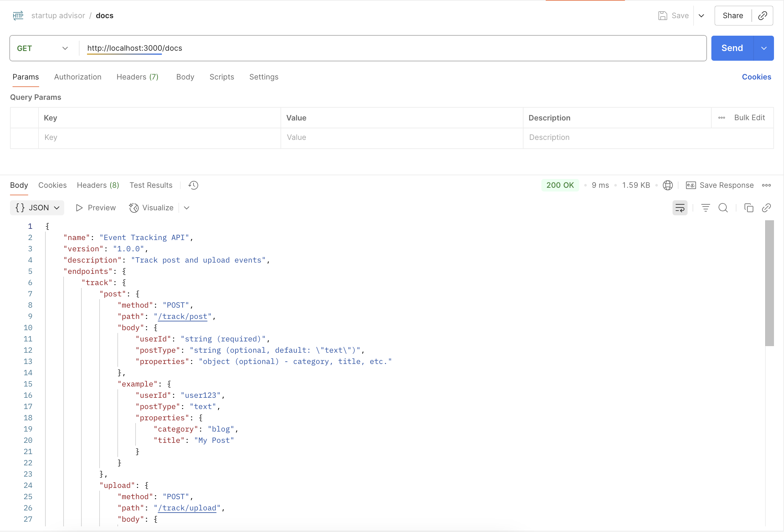Click the Cookies link
This screenshot has height=532, width=784.
click(756, 77)
